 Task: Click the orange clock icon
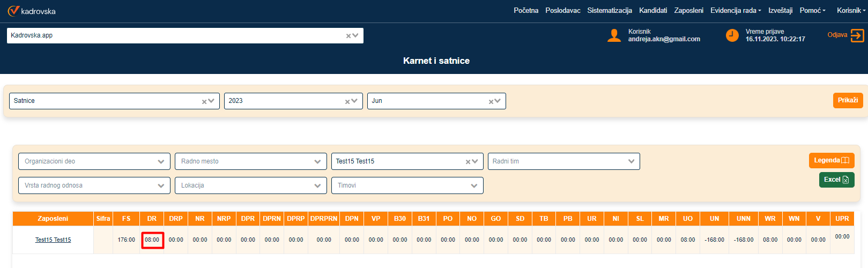click(732, 35)
